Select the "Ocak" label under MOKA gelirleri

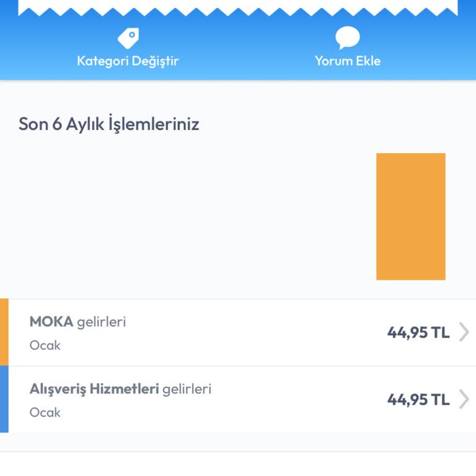click(45, 345)
